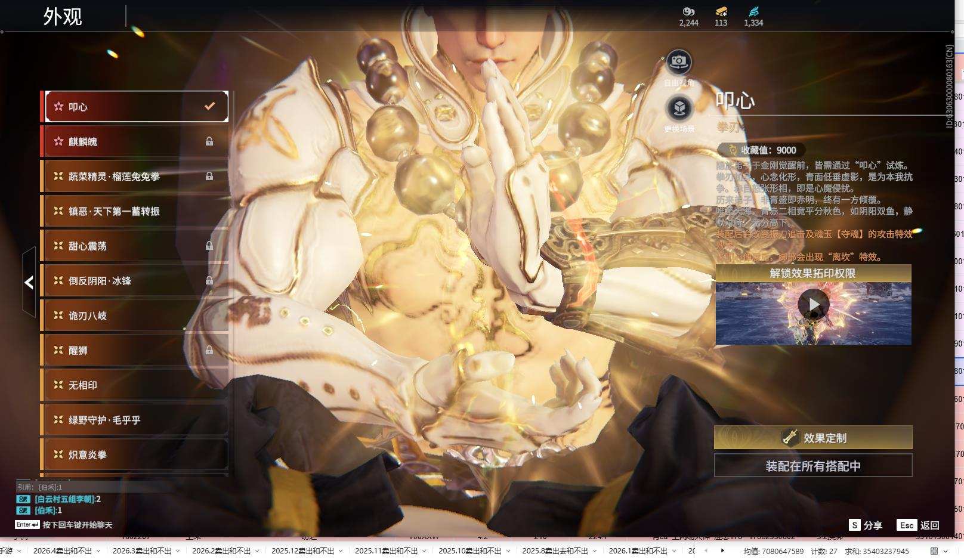Click the lock icon on 醒狮 row
The image size is (964, 560).
(x=209, y=350)
